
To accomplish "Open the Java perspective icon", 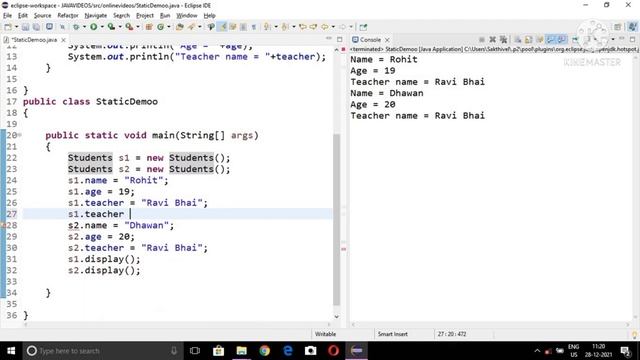I will pos(632,27).
